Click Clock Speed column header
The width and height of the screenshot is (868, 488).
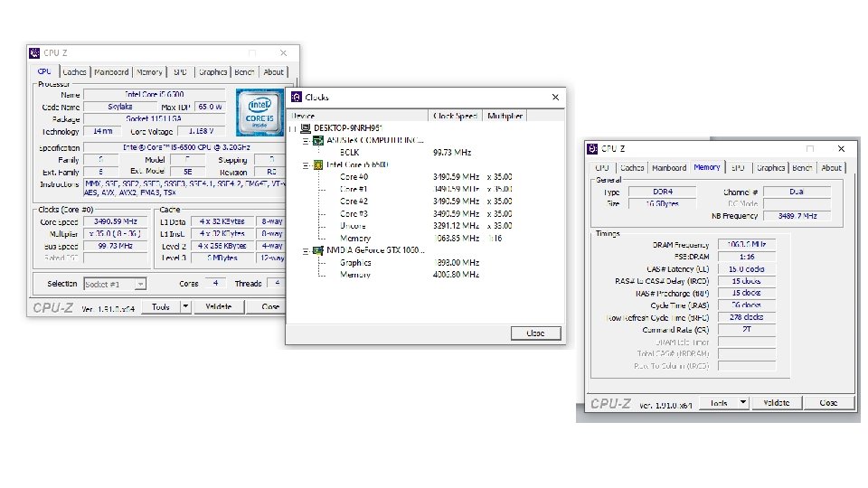(x=455, y=116)
